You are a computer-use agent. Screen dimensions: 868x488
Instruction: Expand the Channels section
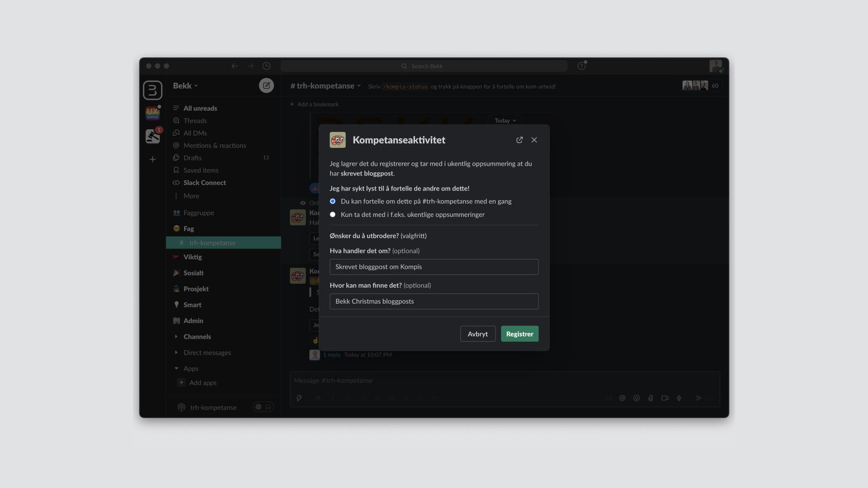pos(176,337)
